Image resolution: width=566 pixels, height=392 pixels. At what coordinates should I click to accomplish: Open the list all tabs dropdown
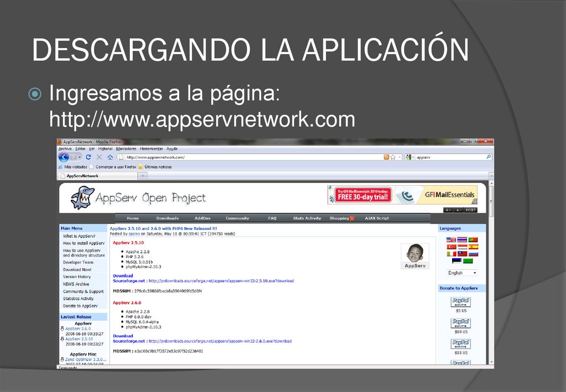point(491,176)
